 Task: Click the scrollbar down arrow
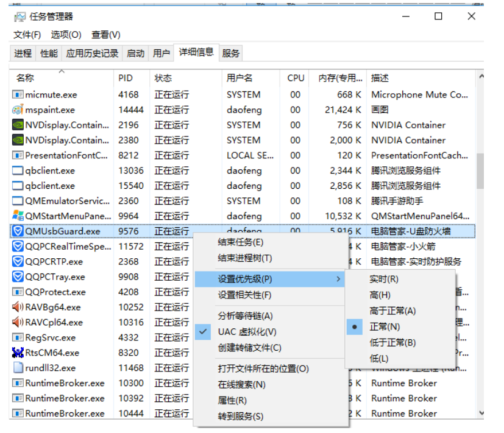pyautogui.click(x=481, y=413)
